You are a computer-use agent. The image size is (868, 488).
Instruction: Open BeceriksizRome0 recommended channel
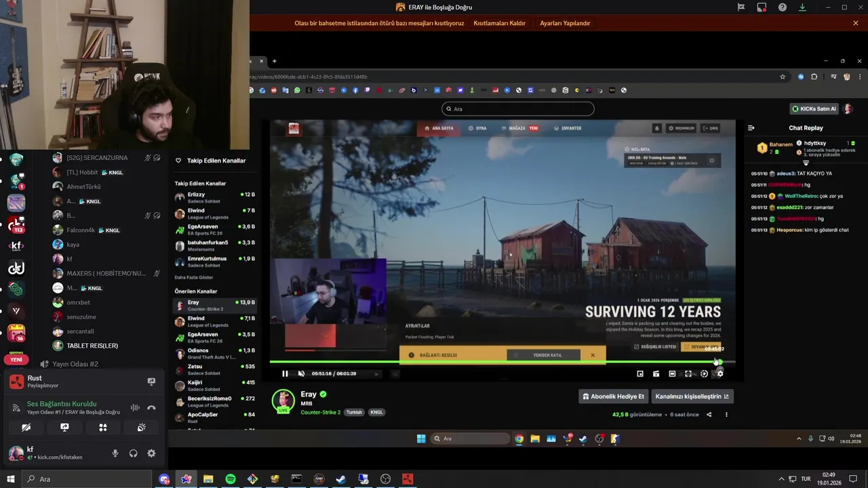[x=214, y=401]
